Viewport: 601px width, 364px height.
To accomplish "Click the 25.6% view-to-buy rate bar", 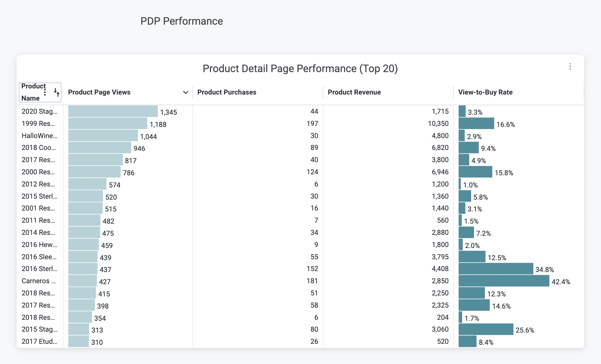I will [486, 329].
